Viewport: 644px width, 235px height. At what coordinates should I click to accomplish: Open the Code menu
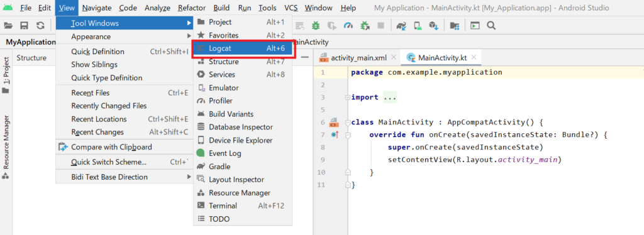click(128, 8)
